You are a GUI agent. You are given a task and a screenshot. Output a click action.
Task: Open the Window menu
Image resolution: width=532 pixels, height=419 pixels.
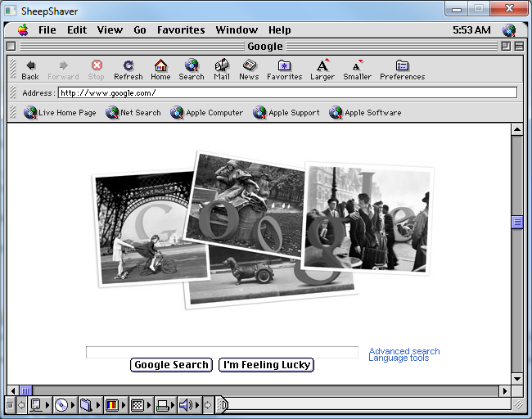[x=237, y=30]
